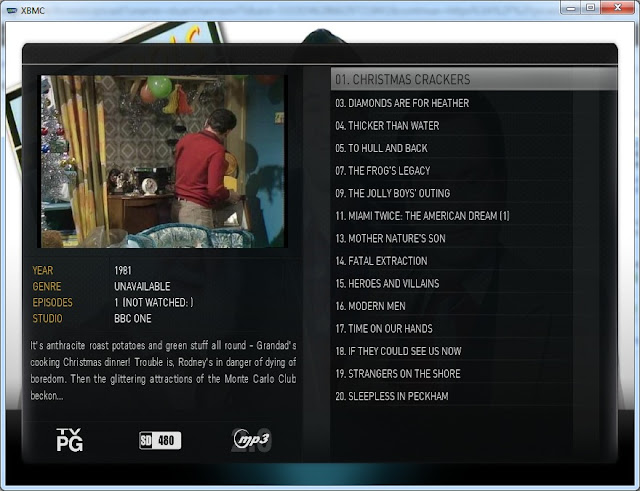Click the studio value BBC ONE
Viewport: 640px width, 491px height.
coord(133,319)
